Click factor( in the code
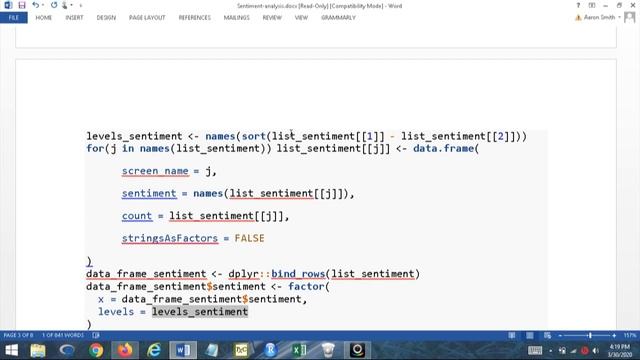The image size is (640, 360). pyautogui.click(x=309, y=287)
